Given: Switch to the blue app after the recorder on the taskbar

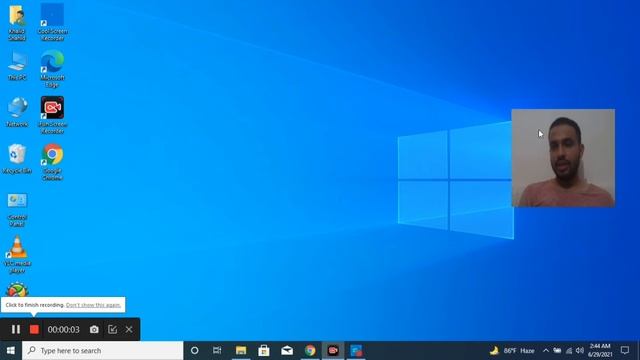Looking at the screenshot, I should pyautogui.click(x=356, y=351).
